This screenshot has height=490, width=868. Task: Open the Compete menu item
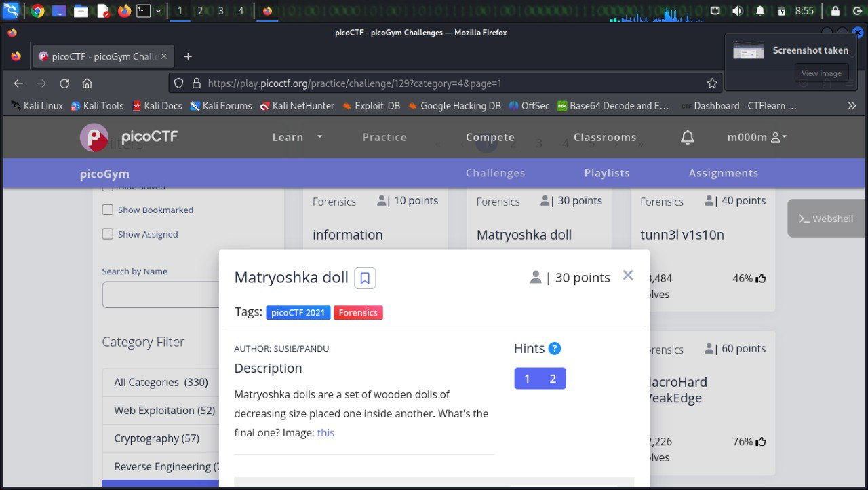[x=490, y=137]
